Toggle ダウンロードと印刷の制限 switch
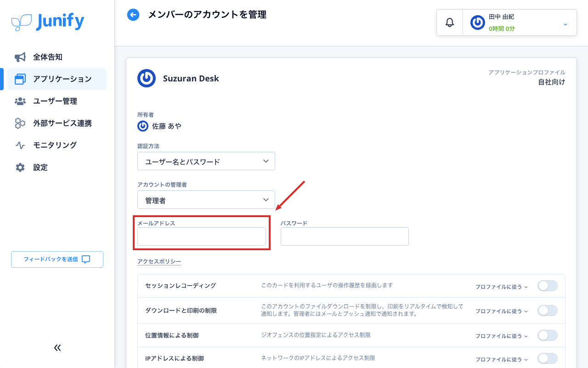 (x=548, y=310)
